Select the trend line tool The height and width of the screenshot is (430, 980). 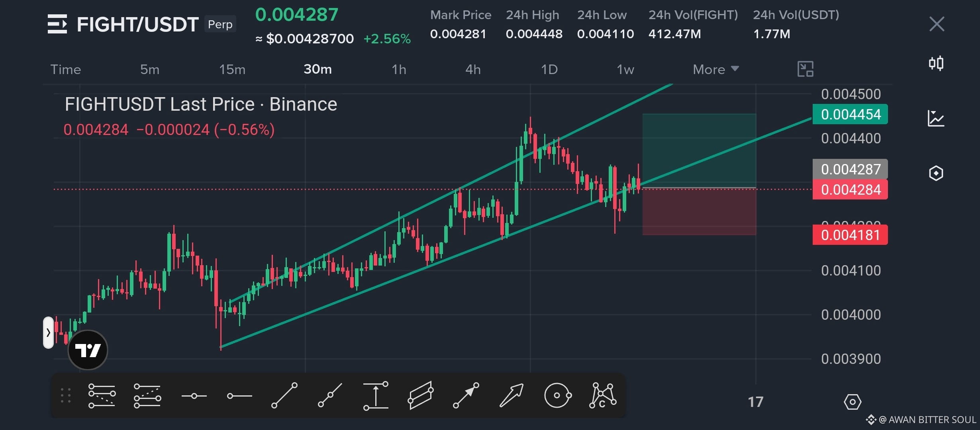284,395
